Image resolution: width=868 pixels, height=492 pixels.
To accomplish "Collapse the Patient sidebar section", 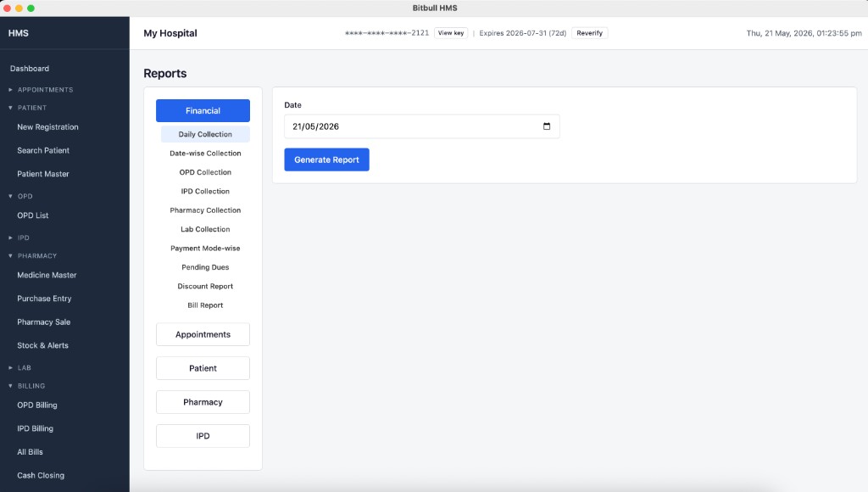I will click(x=27, y=108).
